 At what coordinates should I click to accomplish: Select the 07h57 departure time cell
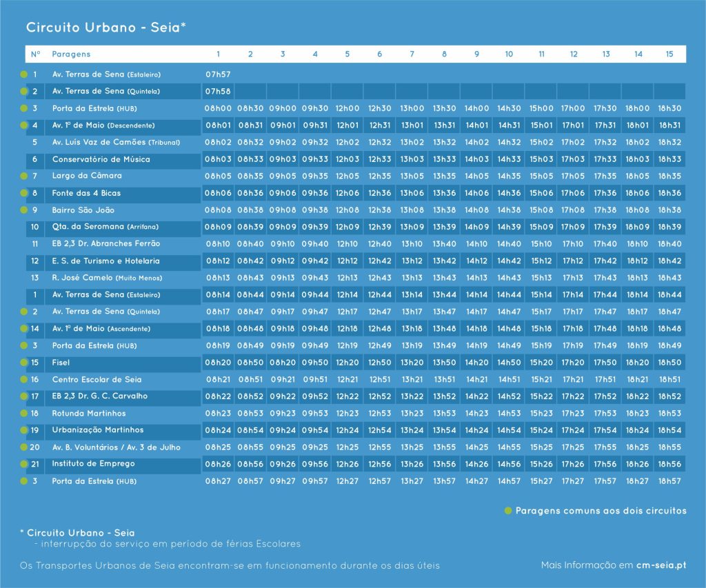point(218,74)
